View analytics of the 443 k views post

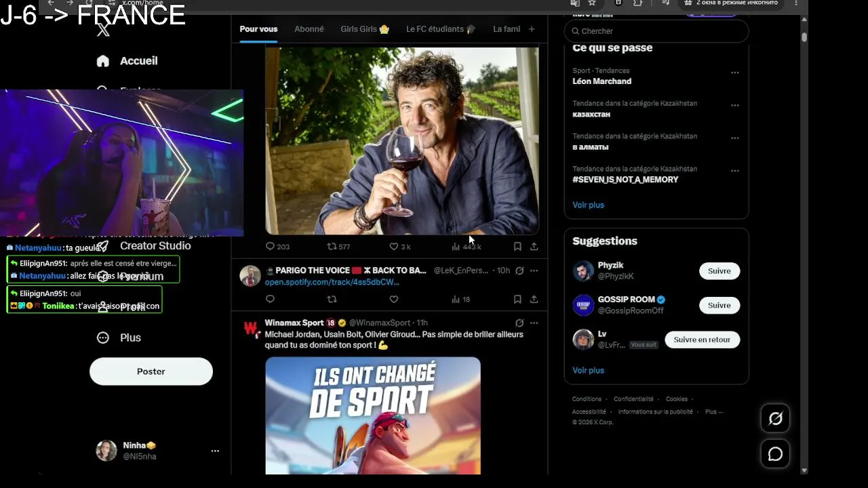(466, 247)
